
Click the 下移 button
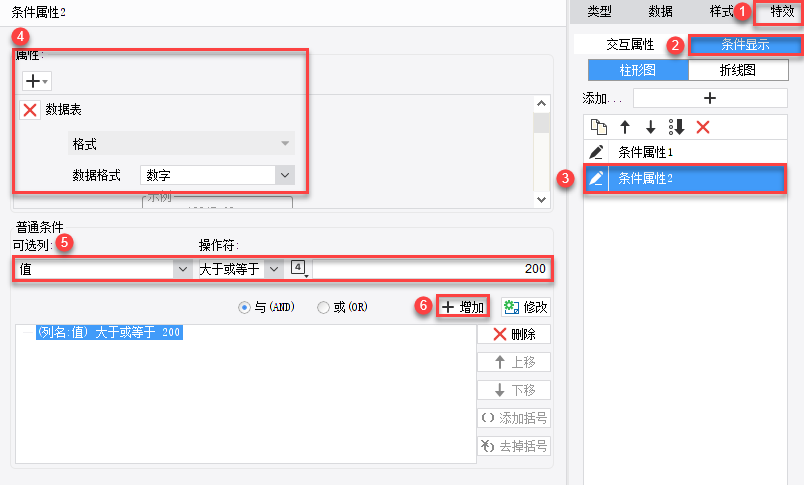pos(514,390)
